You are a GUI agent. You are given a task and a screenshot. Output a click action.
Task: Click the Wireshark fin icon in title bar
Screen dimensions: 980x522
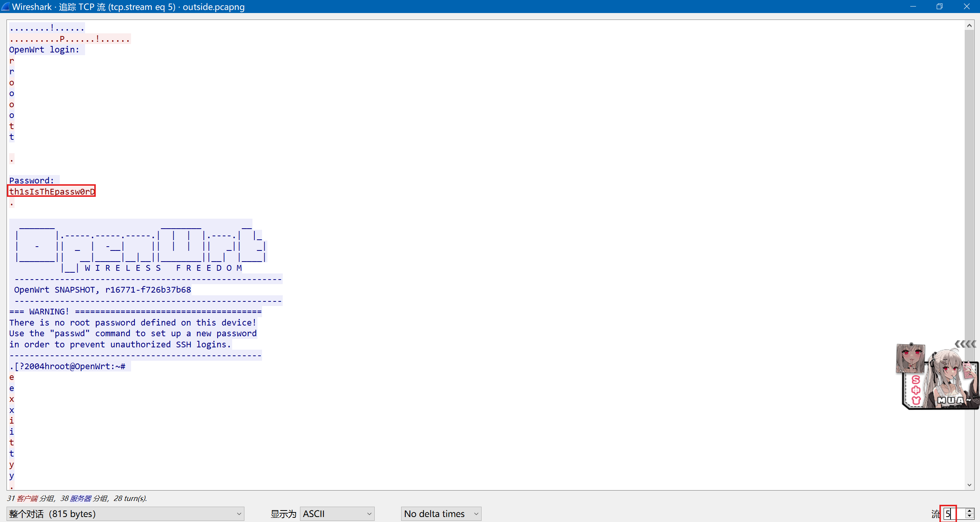(x=5, y=7)
